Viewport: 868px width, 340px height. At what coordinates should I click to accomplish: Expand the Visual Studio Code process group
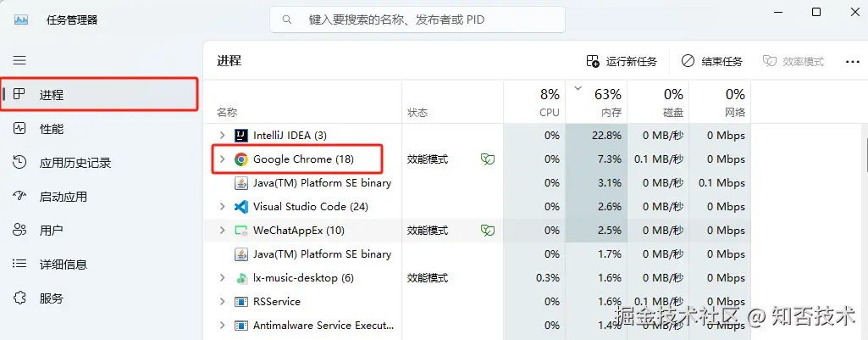point(222,207)
